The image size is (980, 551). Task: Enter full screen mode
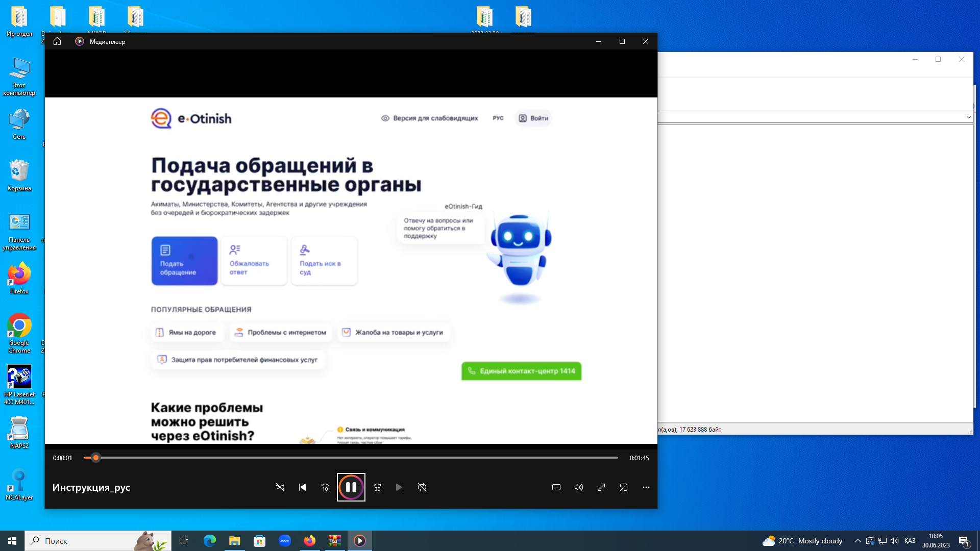point(601,487)
